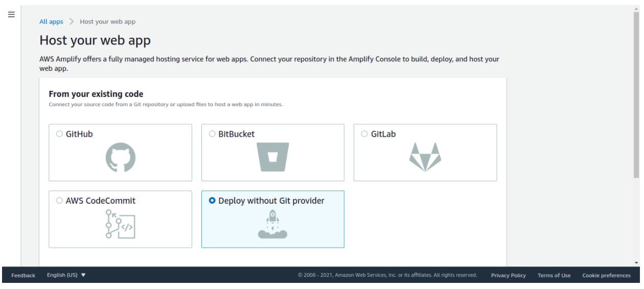Click the 'Host your web app' page title
This screenshot has height=289, width=644.
click(95, 40)
